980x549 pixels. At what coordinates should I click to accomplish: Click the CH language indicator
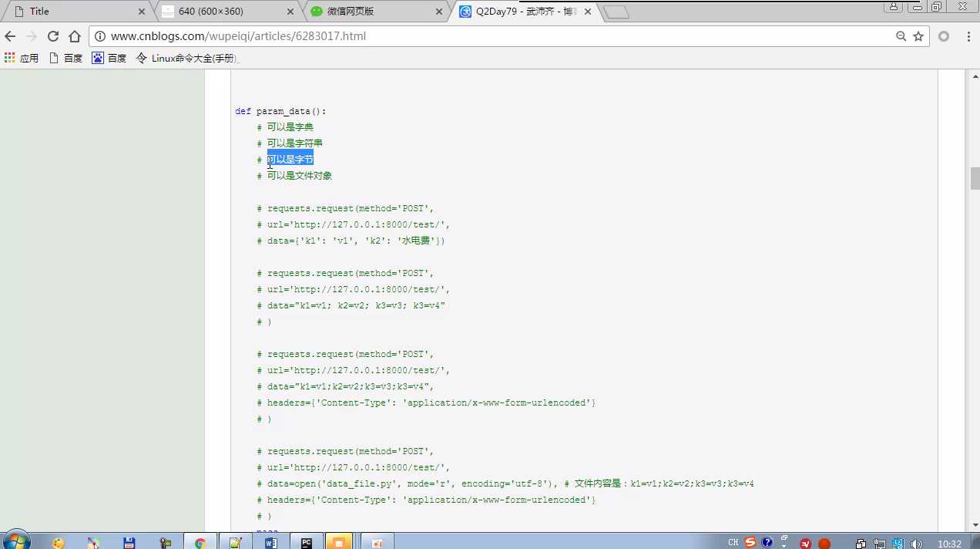[733, 542]
